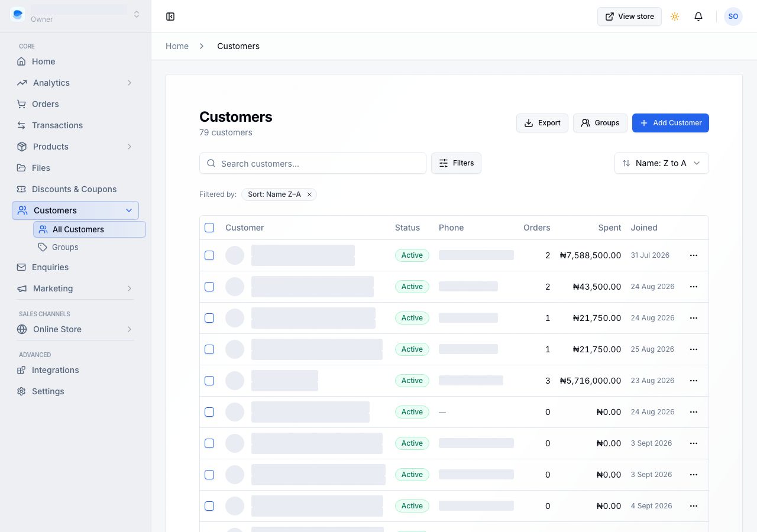Screen dimensions: 757x532
Task: Click the ₦5,716,000.00 spent value
Action: [591, 381]
